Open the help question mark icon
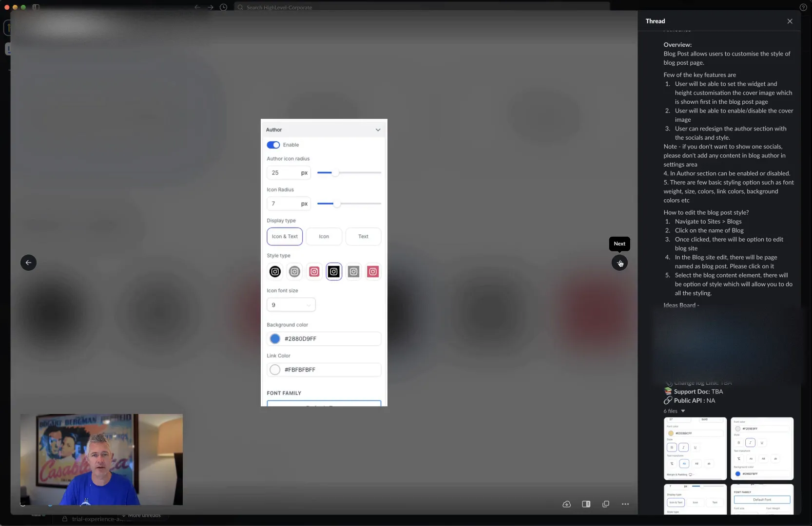Image resolution: width=812 pixels, height=526 pixels. tap(803, 7)
